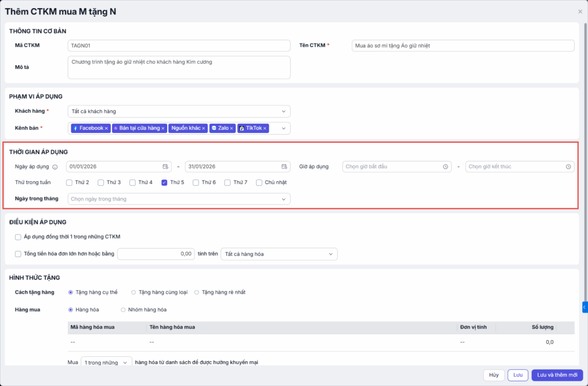Click the clock icon in start time field

click(446, 166)
